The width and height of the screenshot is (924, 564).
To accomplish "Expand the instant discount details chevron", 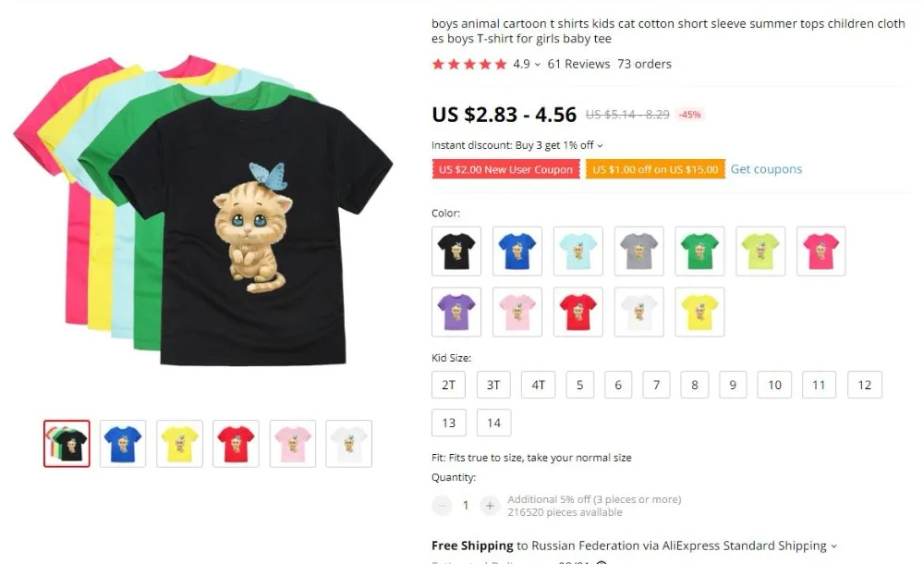I will [600, 146].
